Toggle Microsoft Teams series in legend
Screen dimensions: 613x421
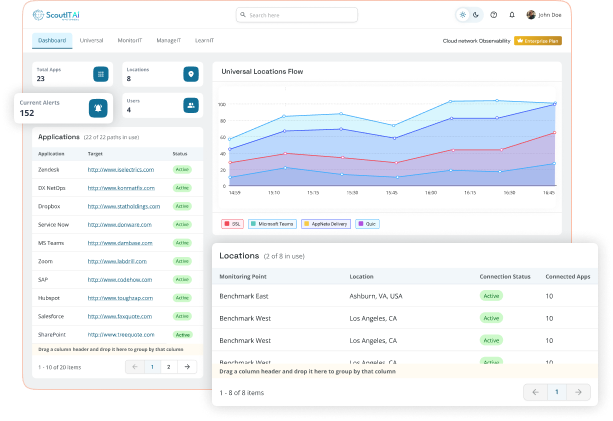(272, 224)
